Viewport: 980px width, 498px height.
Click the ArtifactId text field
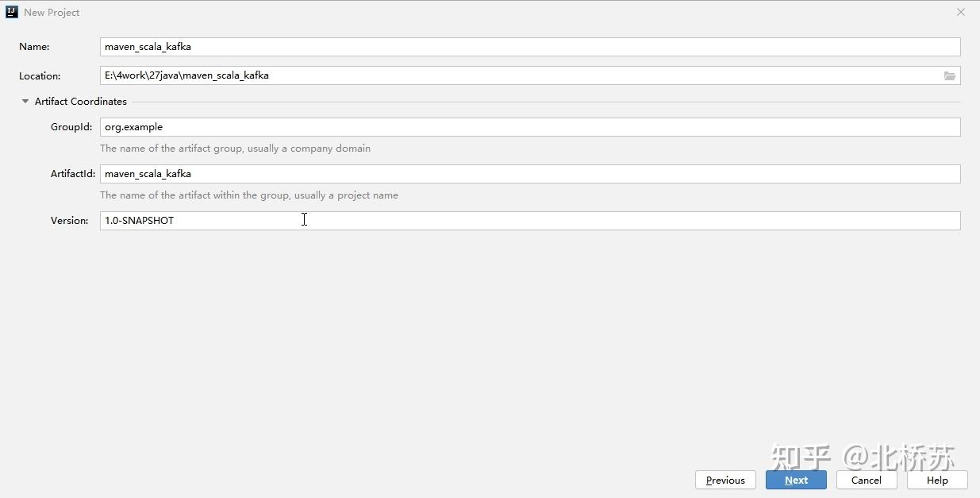click(x=530, y=174)
